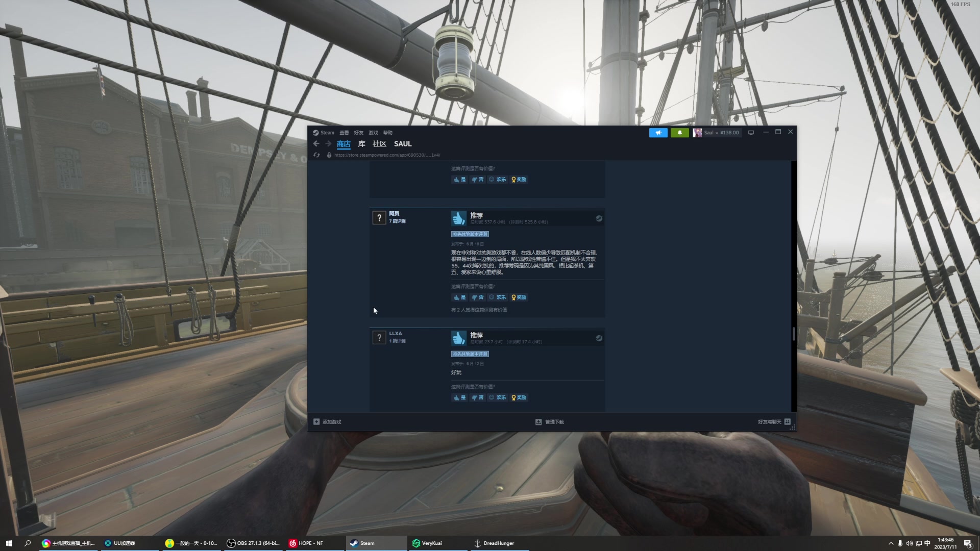Mark LLXA's review as 欢乐
The height and width of the screenshot is (551, 980).
[x=497, y=397]
